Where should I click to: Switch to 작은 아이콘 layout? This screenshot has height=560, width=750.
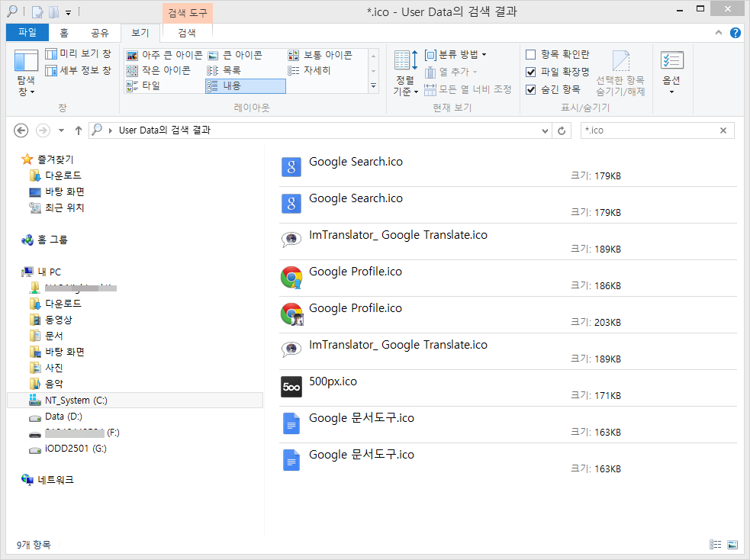click(159, 70)
